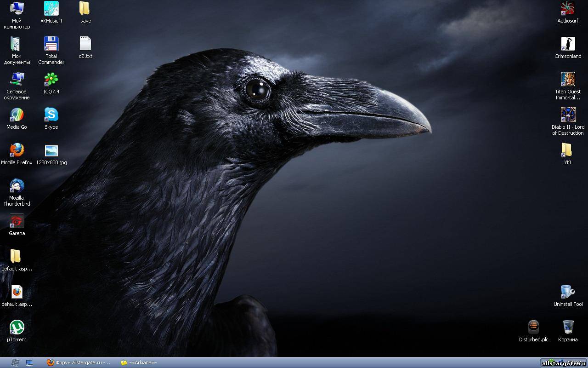Image resolution: width=588 pixels, height=368 pixels.
Task: Switch to the Форум allstargate.ru taskbar window
Action: coord(79,362)
